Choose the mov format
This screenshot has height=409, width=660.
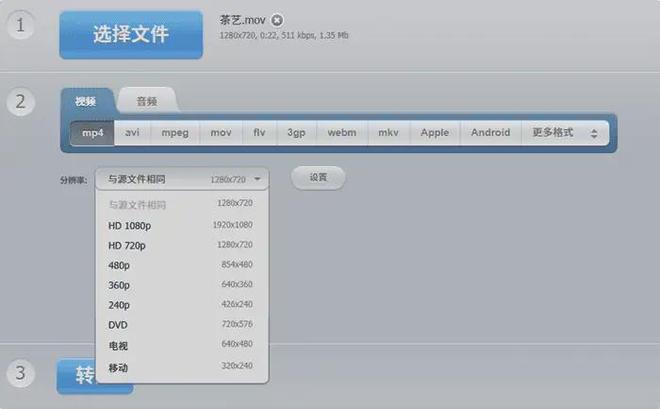[x=221, y=133]
